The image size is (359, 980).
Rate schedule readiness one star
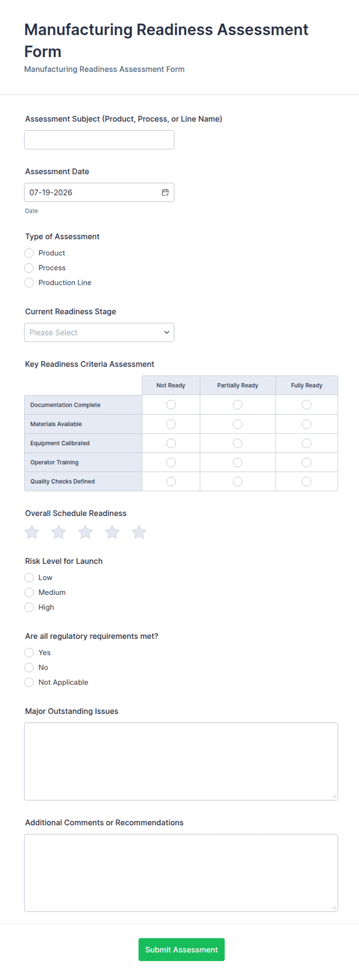click(x=32, y=532)
